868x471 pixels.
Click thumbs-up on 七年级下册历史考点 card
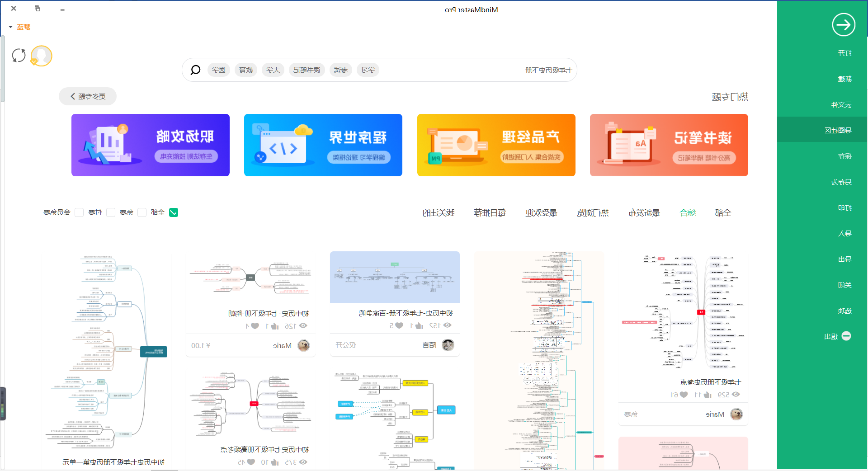pyautogui.click(x=708, y=395)
